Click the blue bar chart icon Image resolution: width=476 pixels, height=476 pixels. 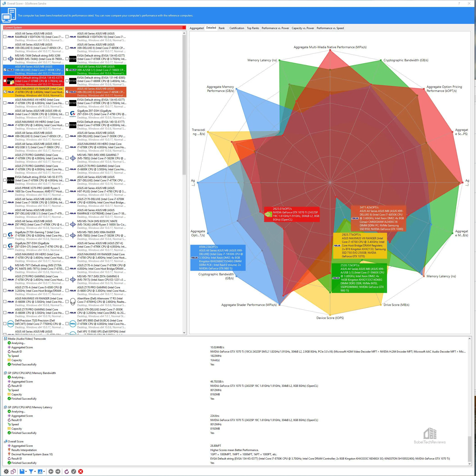click(x=40, y=471)
